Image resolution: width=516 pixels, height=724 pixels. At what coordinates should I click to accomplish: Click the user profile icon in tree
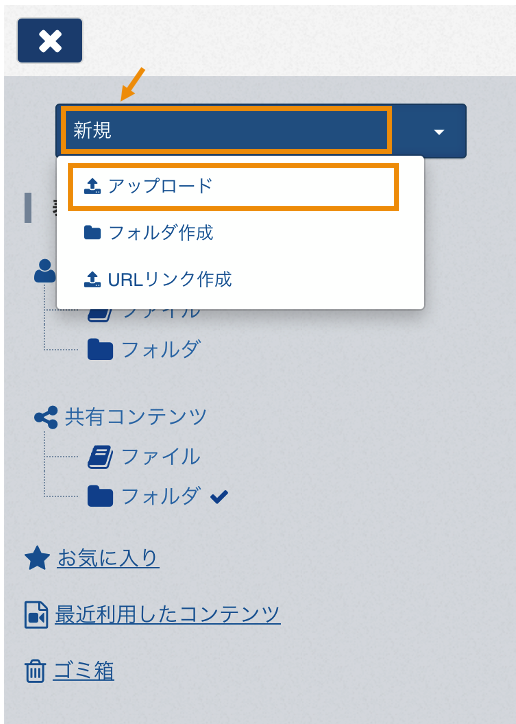45,271
